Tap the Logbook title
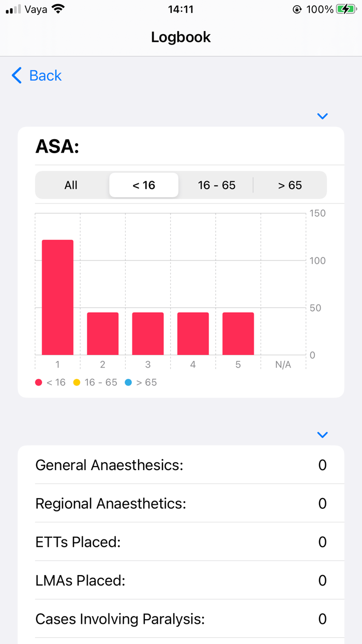 pyautogui.click(x=180, y=37)
